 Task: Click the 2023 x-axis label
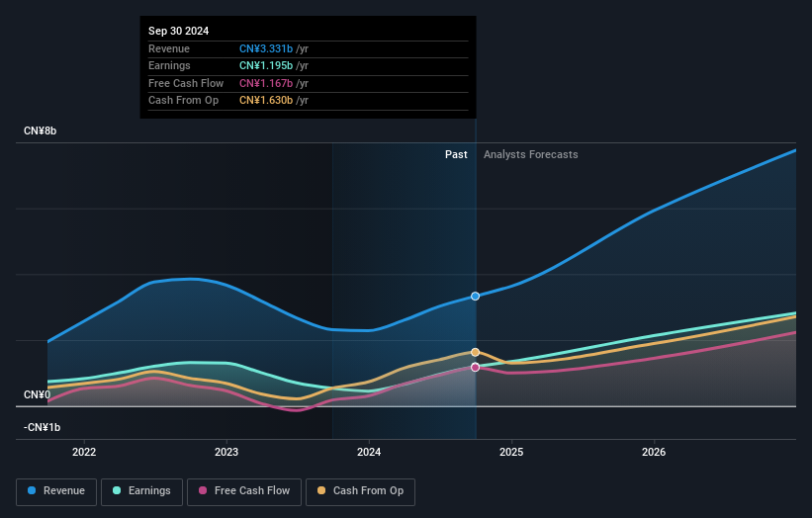click(x=226, y=452)
